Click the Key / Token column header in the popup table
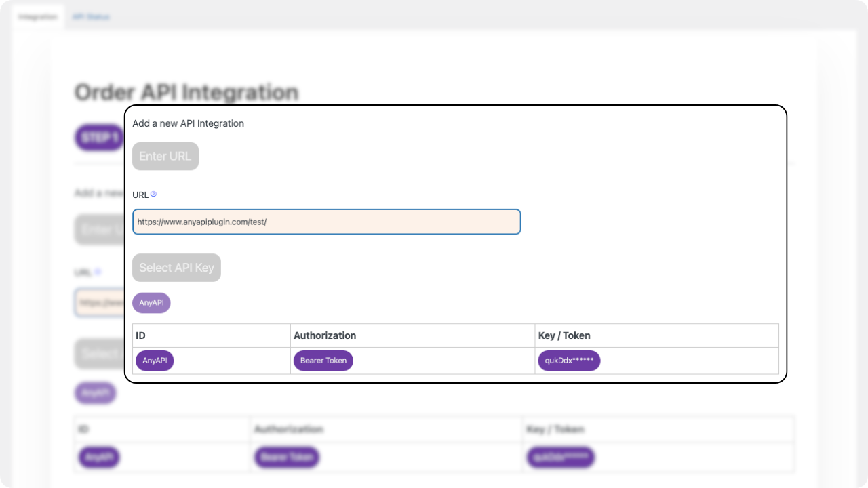 click(564, 335)
